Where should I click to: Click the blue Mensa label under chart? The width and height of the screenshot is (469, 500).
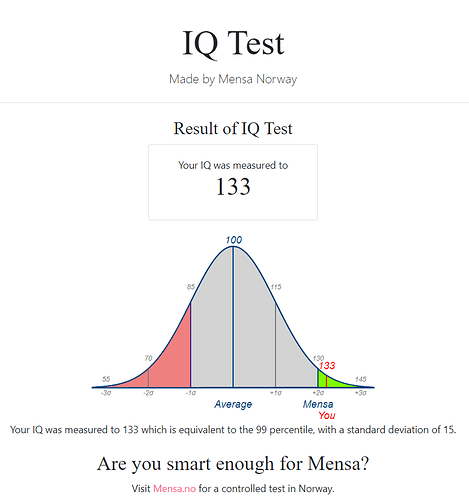click(x=318, y=404)
